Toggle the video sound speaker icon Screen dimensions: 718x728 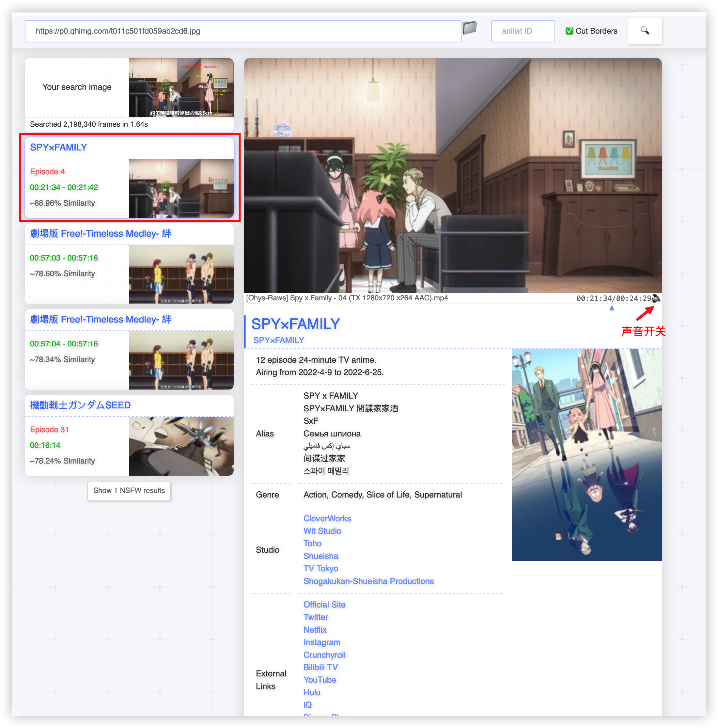pyautogui.click(x=656, y=298)
